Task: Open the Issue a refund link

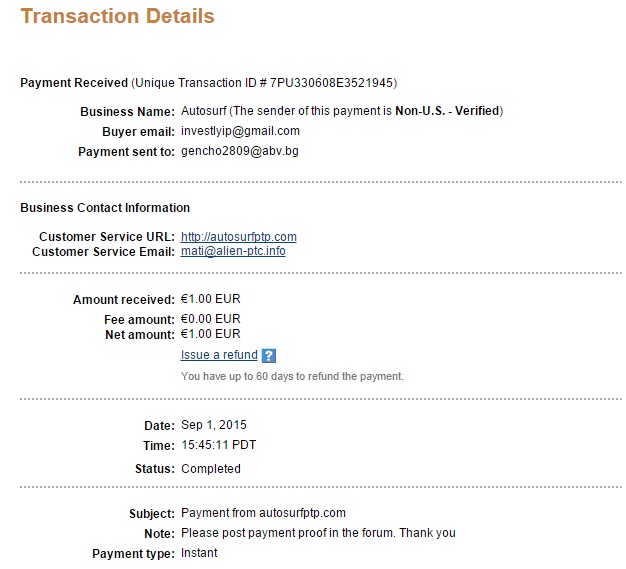Action: pyautogui.click(x=219, y=355)
